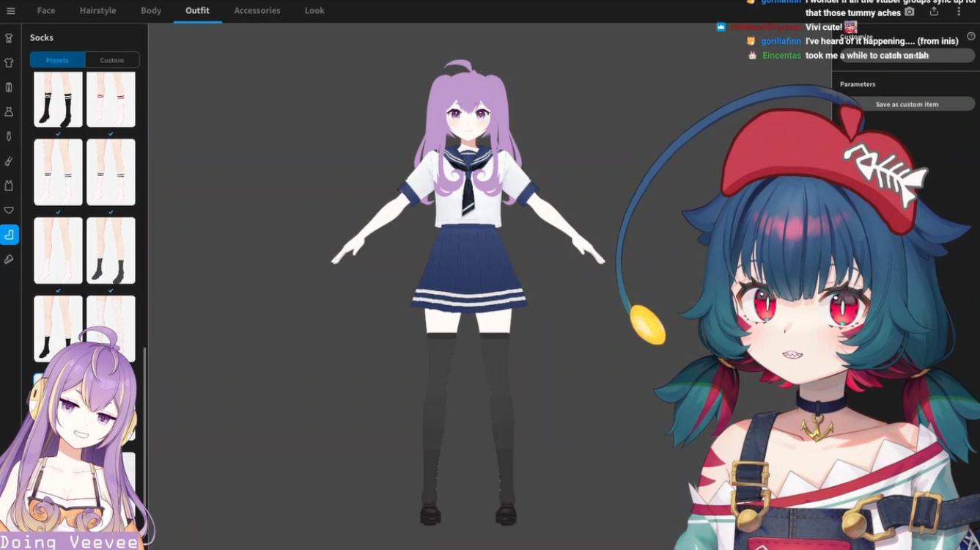The height and width of the screenshot is (550, 980).
Task: Switch to the Look tab
Action: [314, 11]
